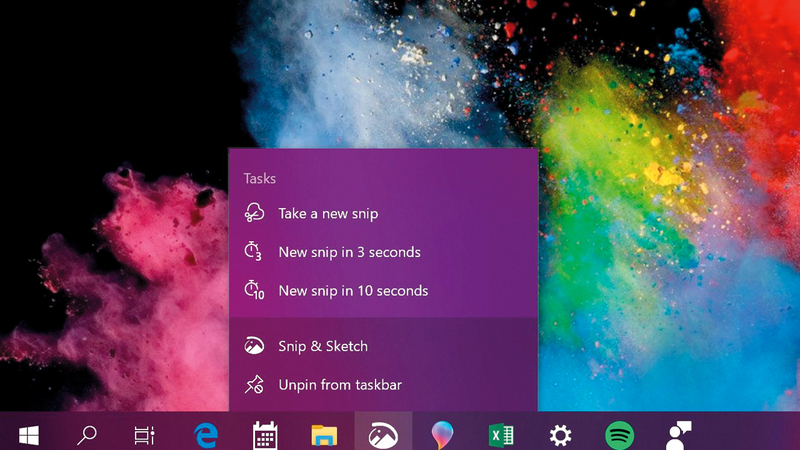The image size is (800, 450).
Task: Open File Explorer from the taskbar
Action: 324,435
